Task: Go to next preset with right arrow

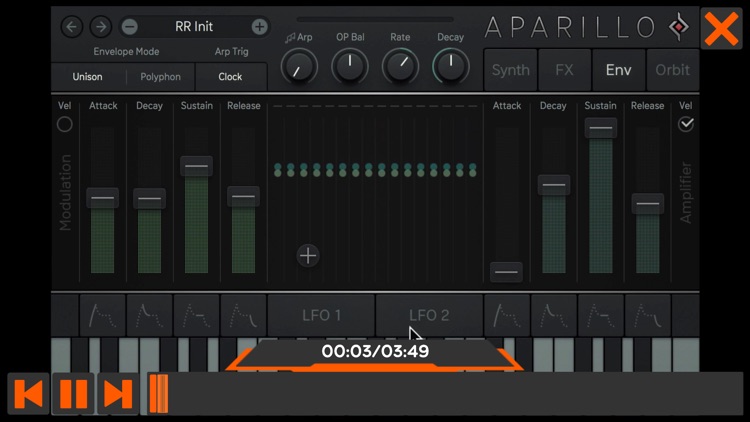Action: point(100,27)
